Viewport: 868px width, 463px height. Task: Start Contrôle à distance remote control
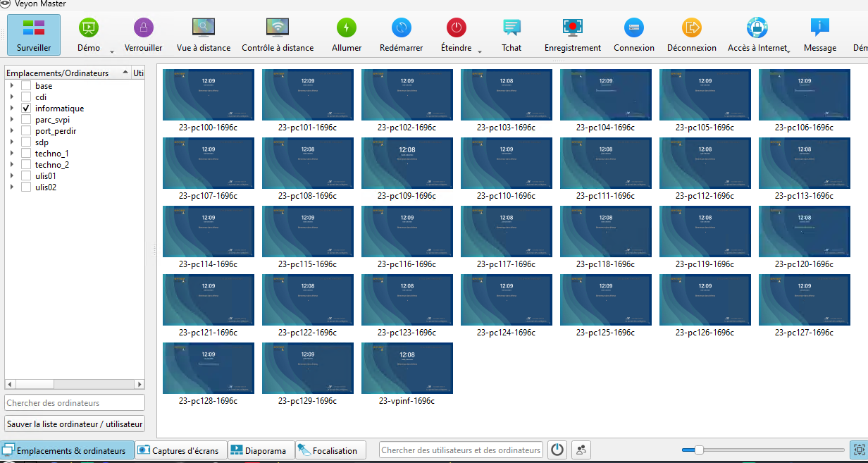[278, 28]
